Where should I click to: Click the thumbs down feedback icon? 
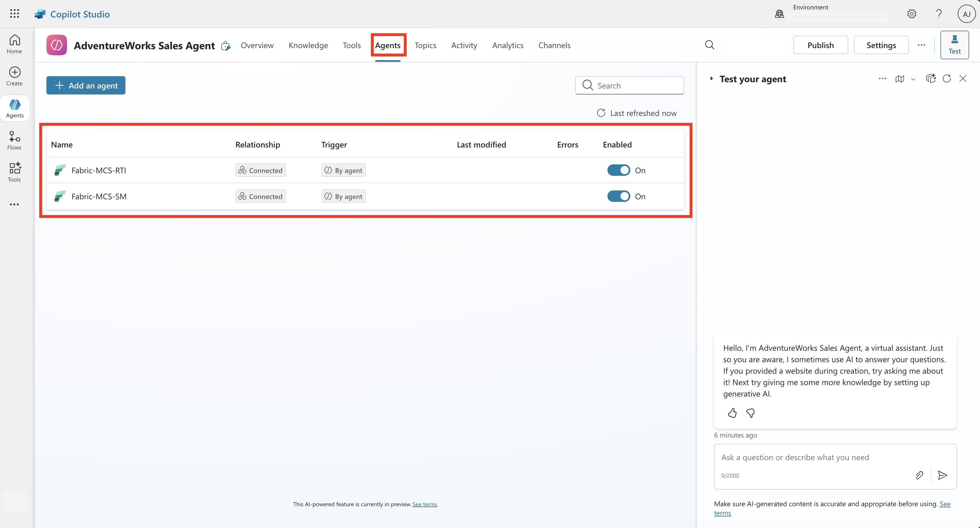coord(750,413)
